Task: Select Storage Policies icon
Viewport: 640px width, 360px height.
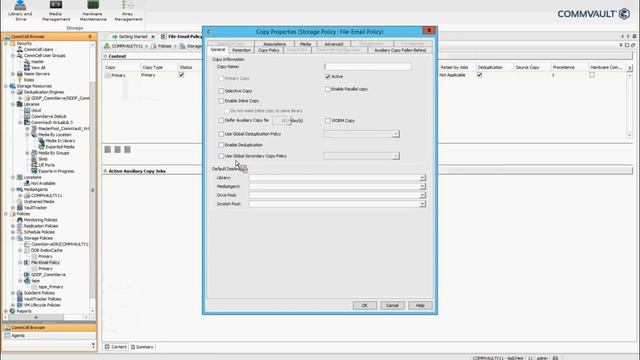Action: (x=20, y=238)
